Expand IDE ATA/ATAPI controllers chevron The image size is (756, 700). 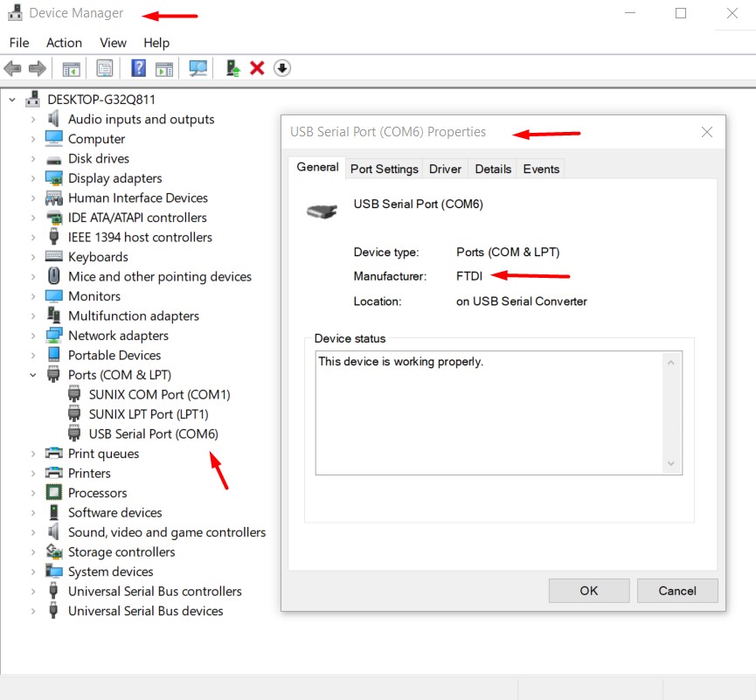[33, 218]
